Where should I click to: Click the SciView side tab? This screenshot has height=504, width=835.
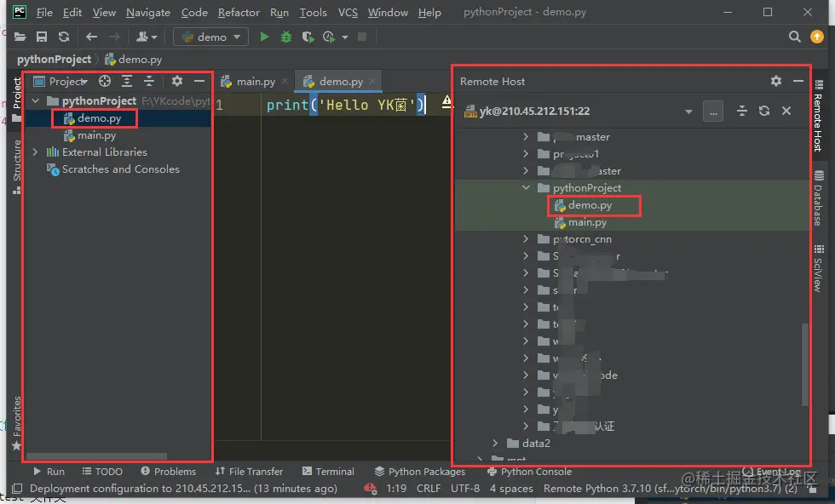click(x=819, y=268)
